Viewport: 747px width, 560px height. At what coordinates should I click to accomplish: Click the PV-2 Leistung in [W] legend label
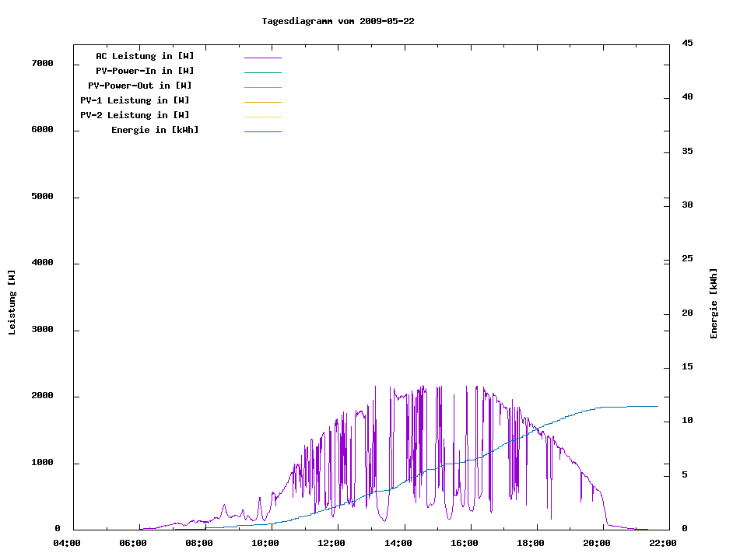click(x=135, y=115)
